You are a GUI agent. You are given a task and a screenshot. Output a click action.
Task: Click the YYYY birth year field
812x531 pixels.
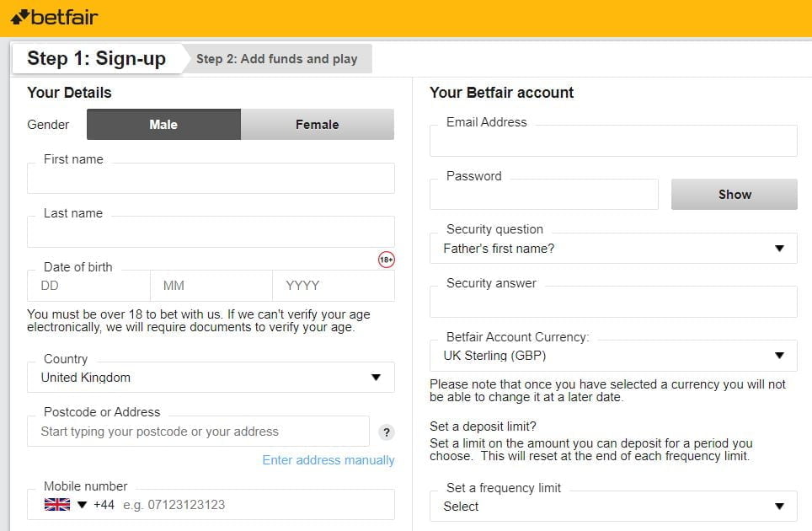click(x=333, y=286)
